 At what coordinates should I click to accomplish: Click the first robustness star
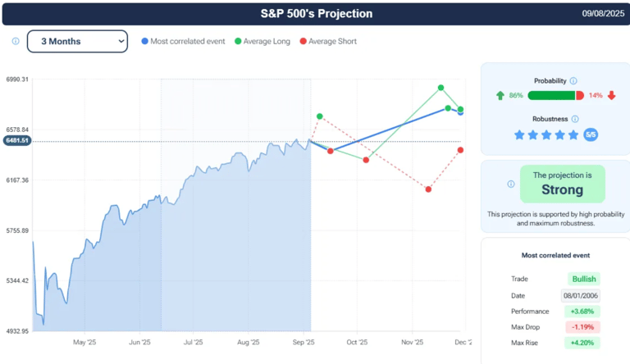click(x=519, y=134)
